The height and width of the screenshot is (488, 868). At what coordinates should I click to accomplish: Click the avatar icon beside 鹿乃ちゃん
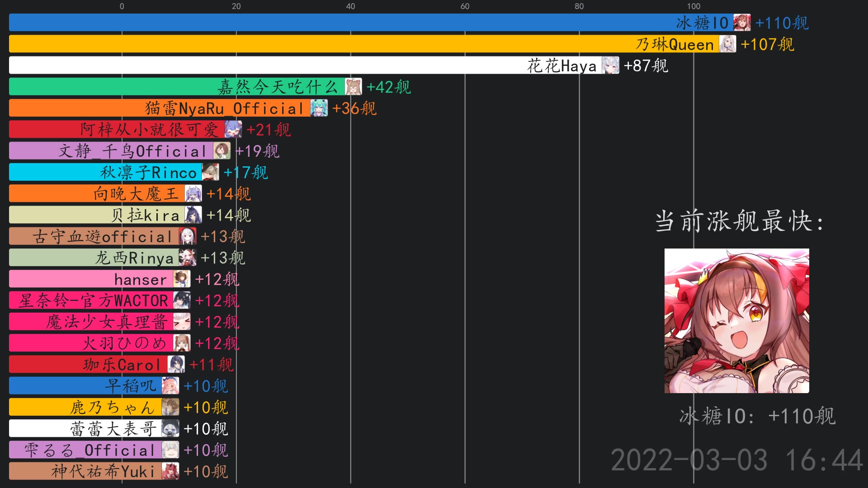point(170,407)
